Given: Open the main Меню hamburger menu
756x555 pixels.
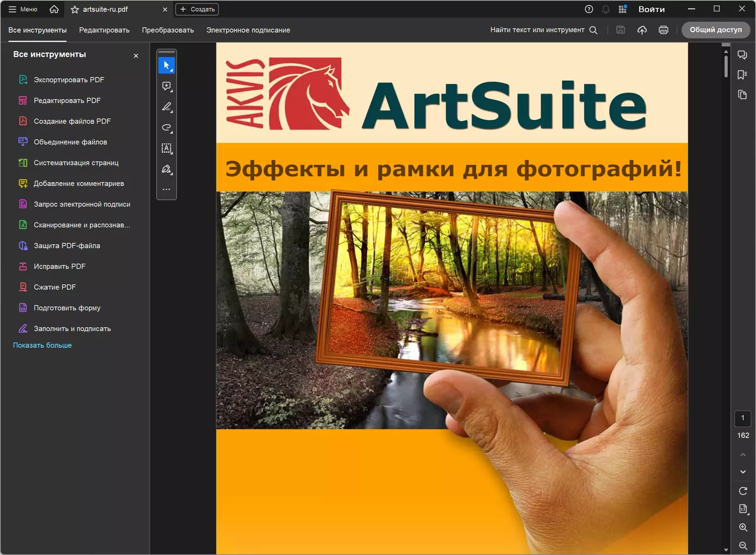Looking at the screenshot, I should click(23, 9).
